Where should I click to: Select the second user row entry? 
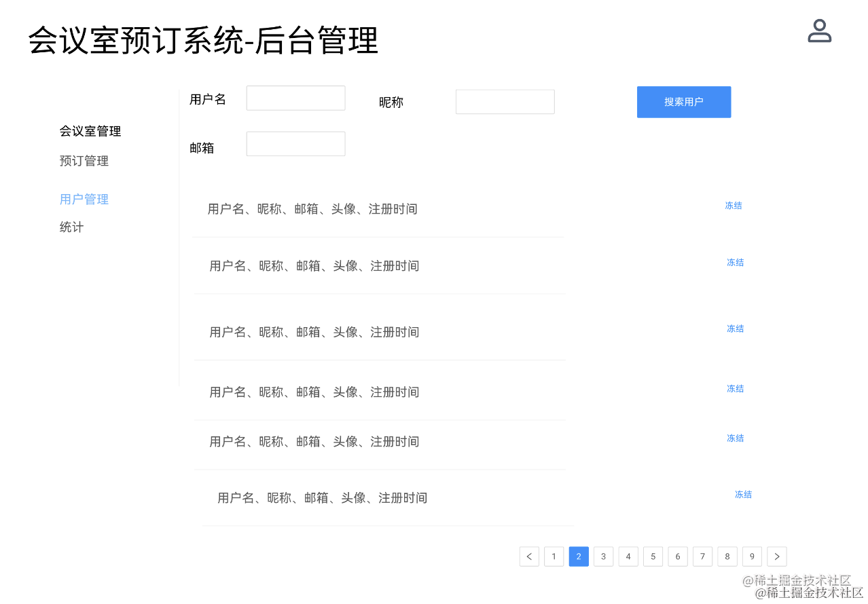click(x=314, y=266)
